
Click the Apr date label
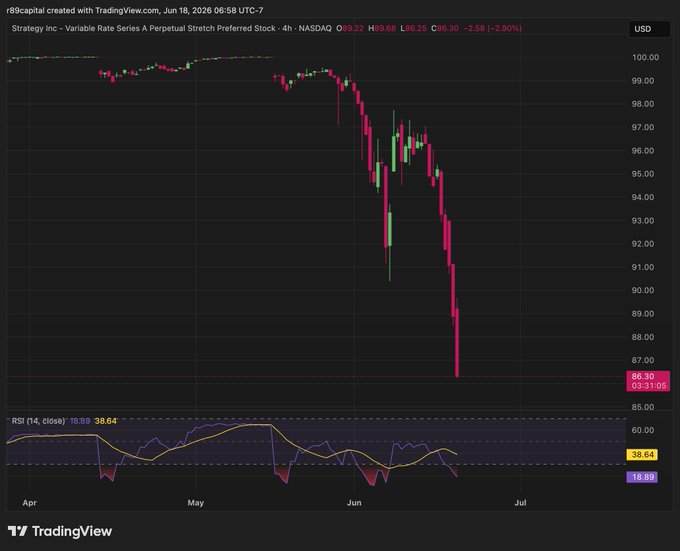point(29,503)
